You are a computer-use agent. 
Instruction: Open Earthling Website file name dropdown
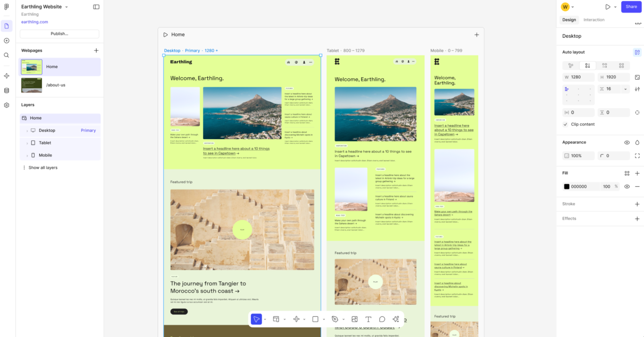coord(66,7)
